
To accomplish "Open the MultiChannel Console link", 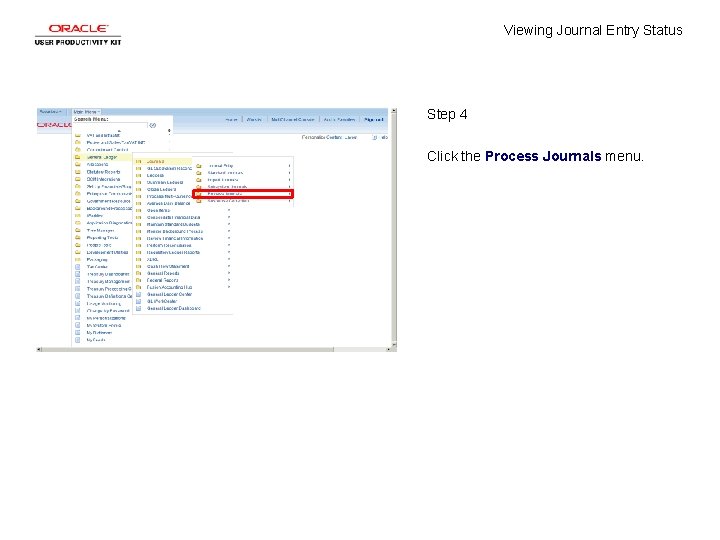I will click(x=292, y=119).
